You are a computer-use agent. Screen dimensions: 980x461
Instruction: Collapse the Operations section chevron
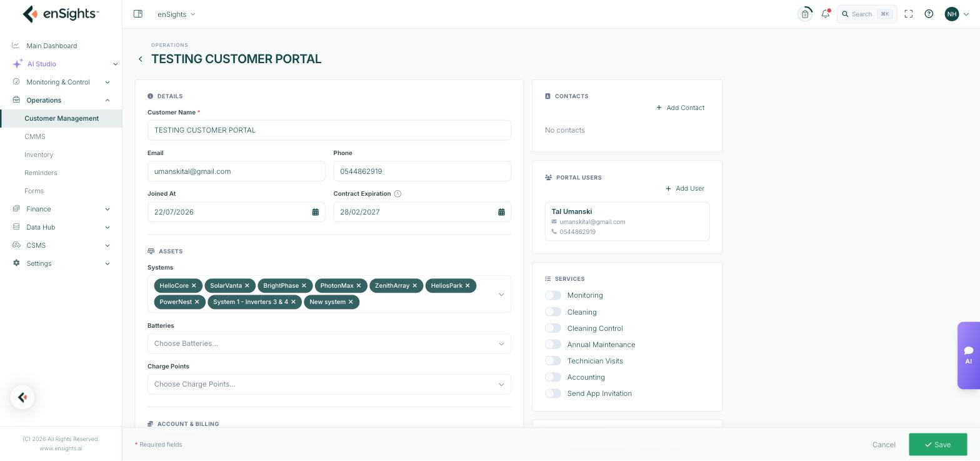(107, 100)
